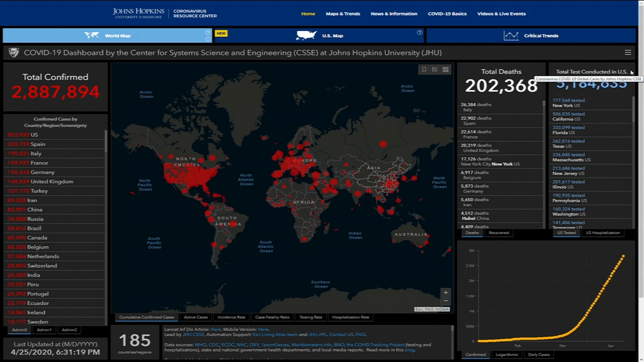
Task: Click the help icon on U.S. Map button
Action: (x=420, y=33)
